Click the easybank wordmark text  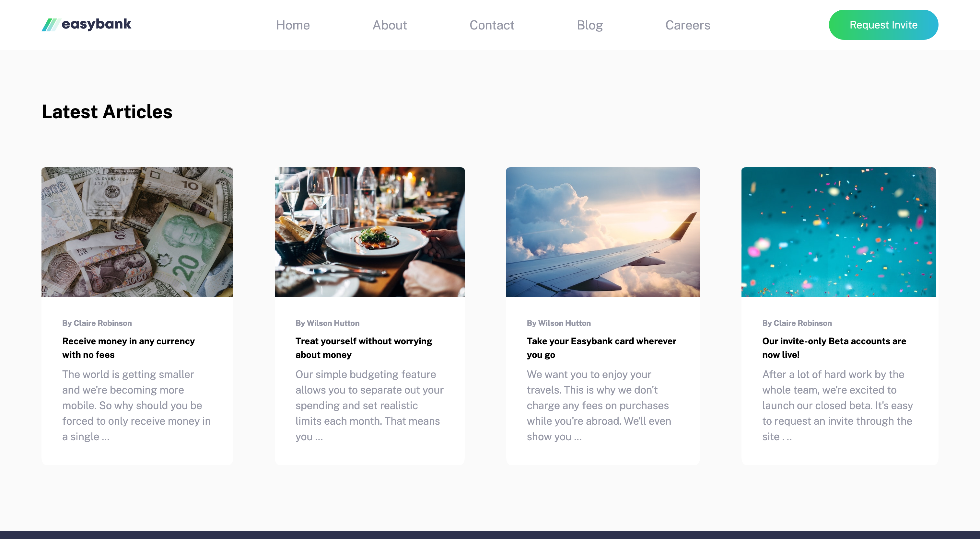point(96,24)
